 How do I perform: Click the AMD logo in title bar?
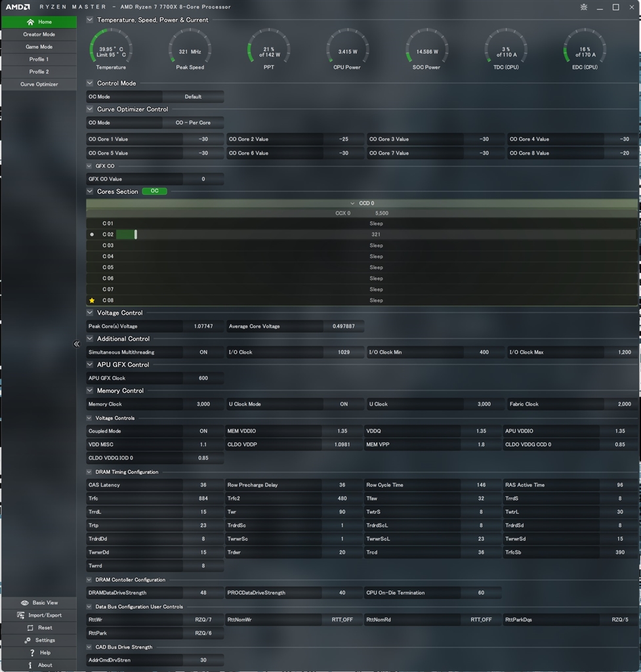point(18,7)
